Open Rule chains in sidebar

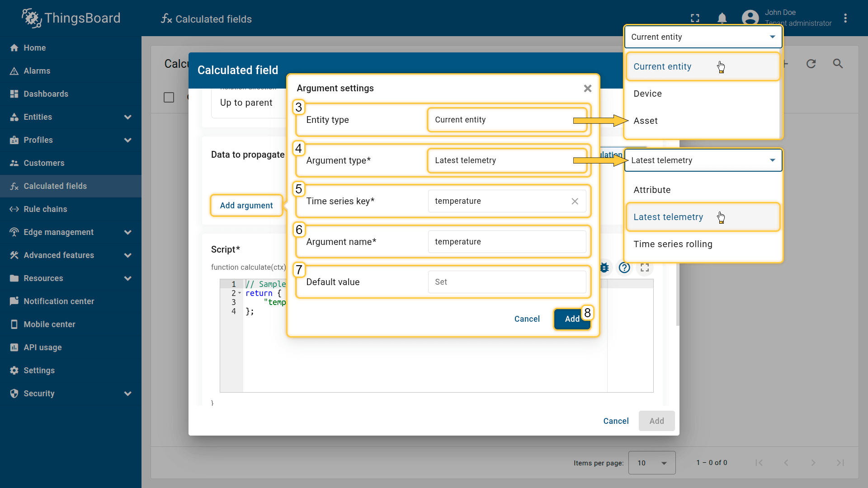click(x=45, y=209)
